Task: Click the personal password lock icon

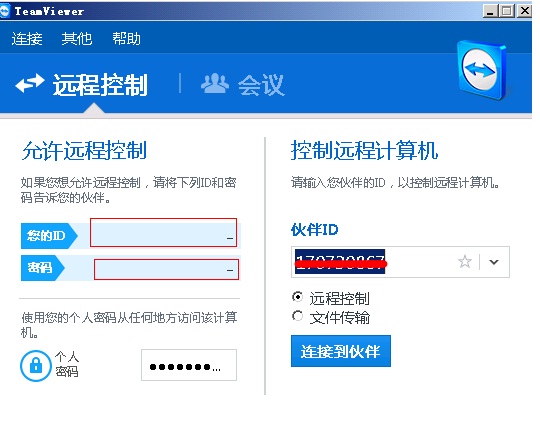Action: [35, 365]
